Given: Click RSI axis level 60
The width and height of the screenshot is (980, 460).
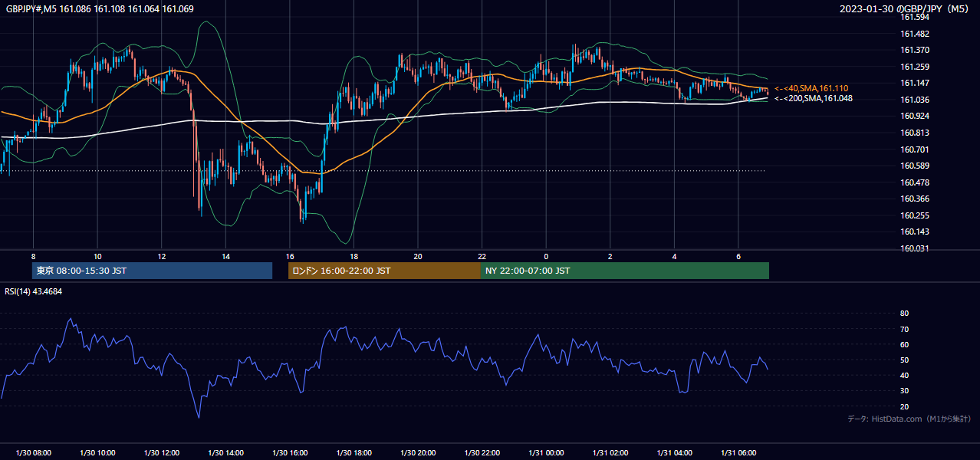Looking at the screenshot, I should [x=905, y=344].
